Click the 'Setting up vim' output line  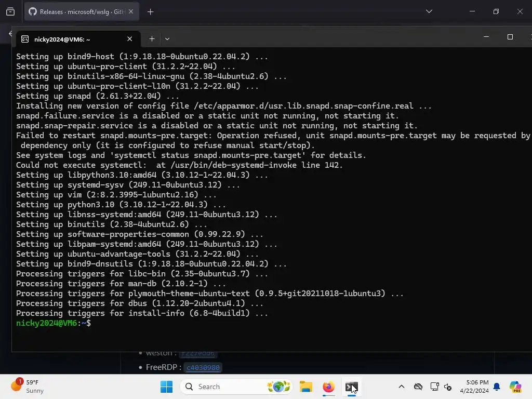coord(116,195)
